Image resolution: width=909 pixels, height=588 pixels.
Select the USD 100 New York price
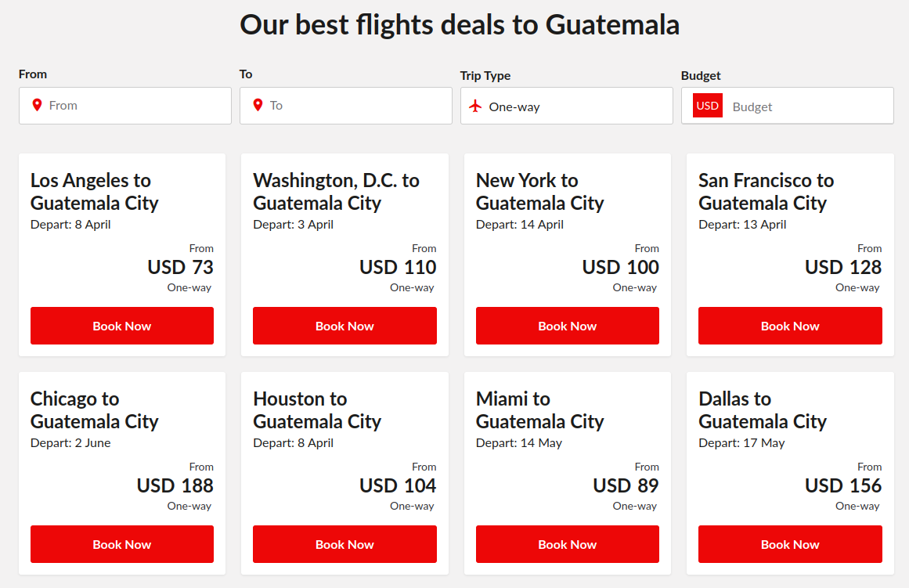click(620, 267)
